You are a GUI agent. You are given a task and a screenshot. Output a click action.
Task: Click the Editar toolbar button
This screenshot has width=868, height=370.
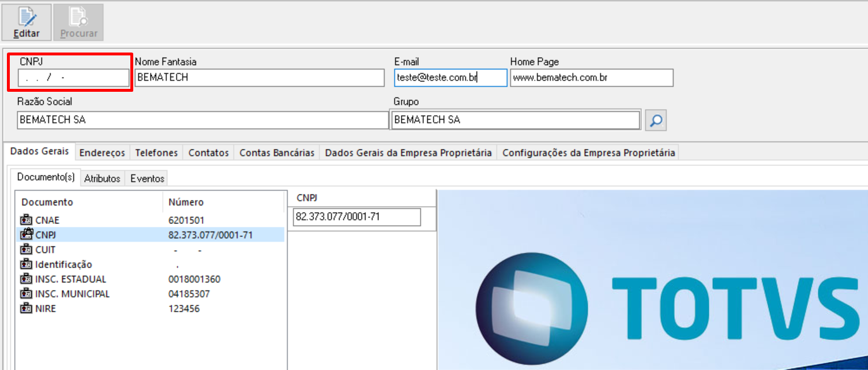tap(27, 23)
